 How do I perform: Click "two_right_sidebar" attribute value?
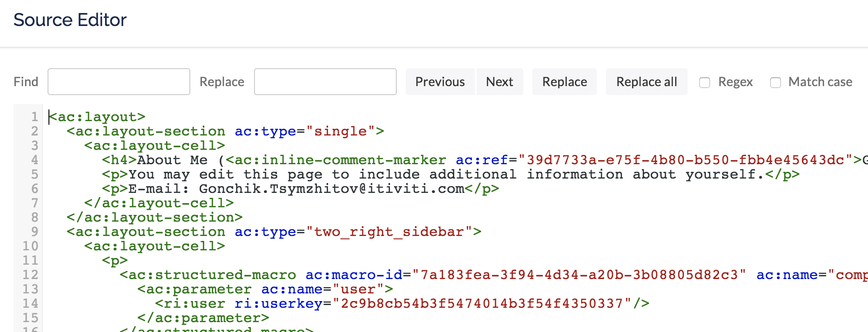389,232
